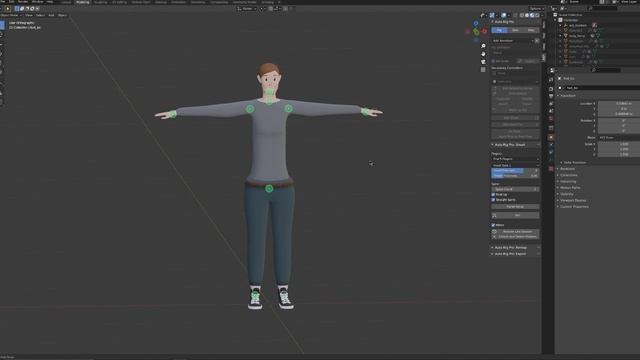Select body_temp in the outliner
The width and height of the screenshot is (640, 360).
point(577,36)
